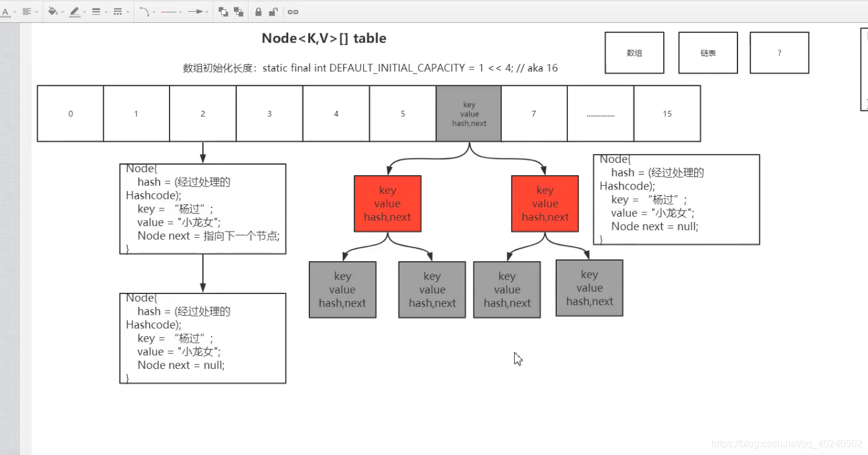This screenshot has height=455, width=868.
Task: Select array cell 1
Action: click(x=136, y=114)
